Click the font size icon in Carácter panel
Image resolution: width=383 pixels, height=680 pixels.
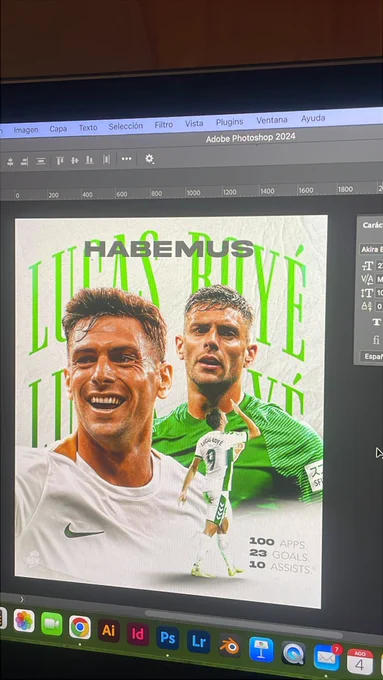point(367,266)
